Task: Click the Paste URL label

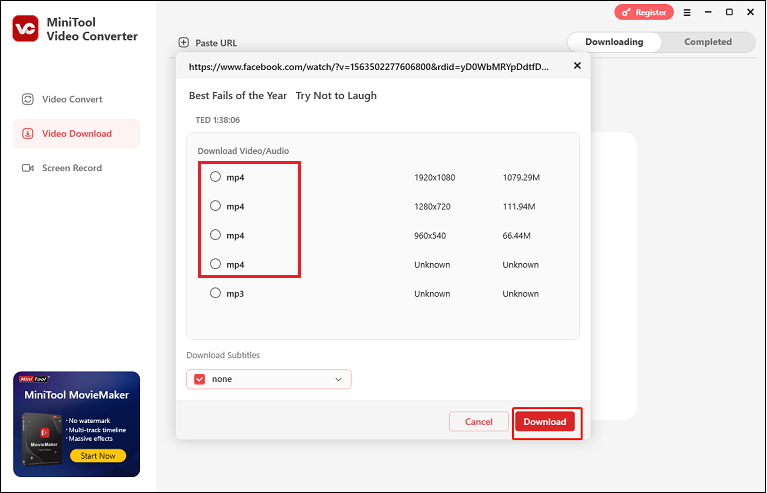Action: pyautogui.click(x=216, y=43)
